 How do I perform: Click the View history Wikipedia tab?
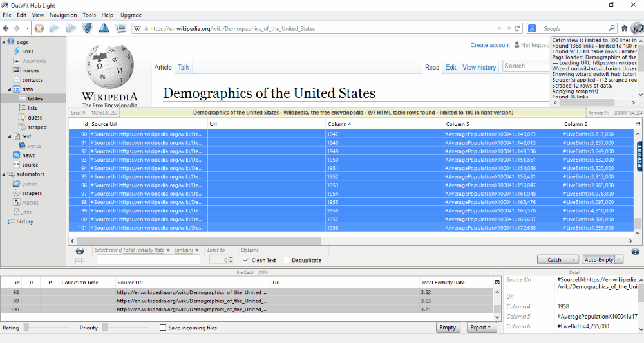tap(479, 68)
